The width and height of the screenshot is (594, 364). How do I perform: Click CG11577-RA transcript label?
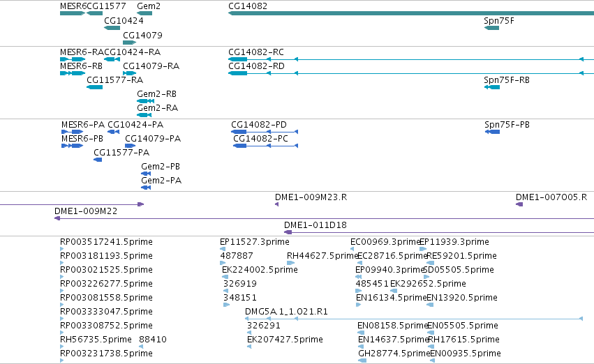pyautogui.click(x=114, y=80)
